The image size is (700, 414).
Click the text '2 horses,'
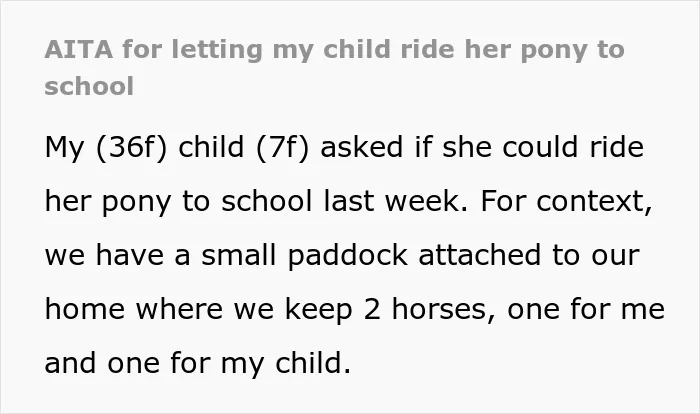pyautogui.click(x=429, y=309)
